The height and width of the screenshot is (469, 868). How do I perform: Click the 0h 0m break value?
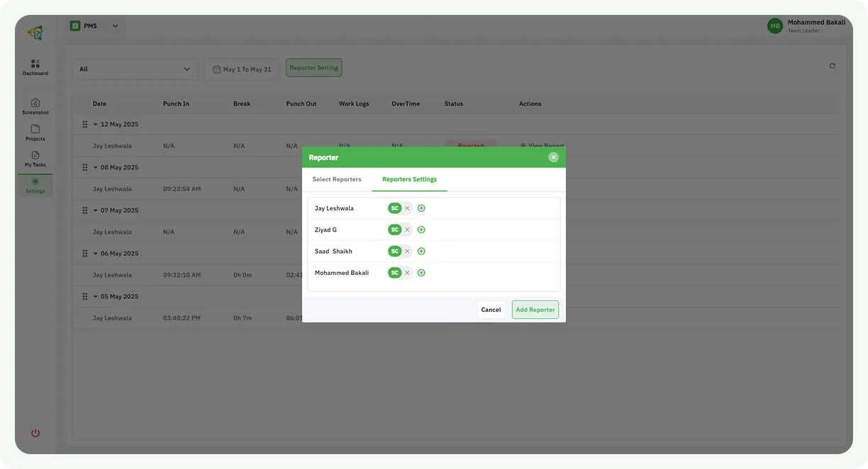[243, 275]
